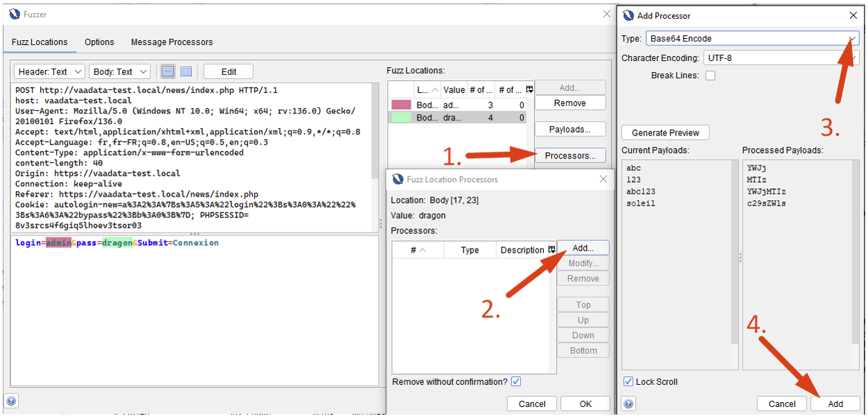Open the Message Processors tab
The width and height of the screenshot is (868, 416).
click(x=171, y=42)
